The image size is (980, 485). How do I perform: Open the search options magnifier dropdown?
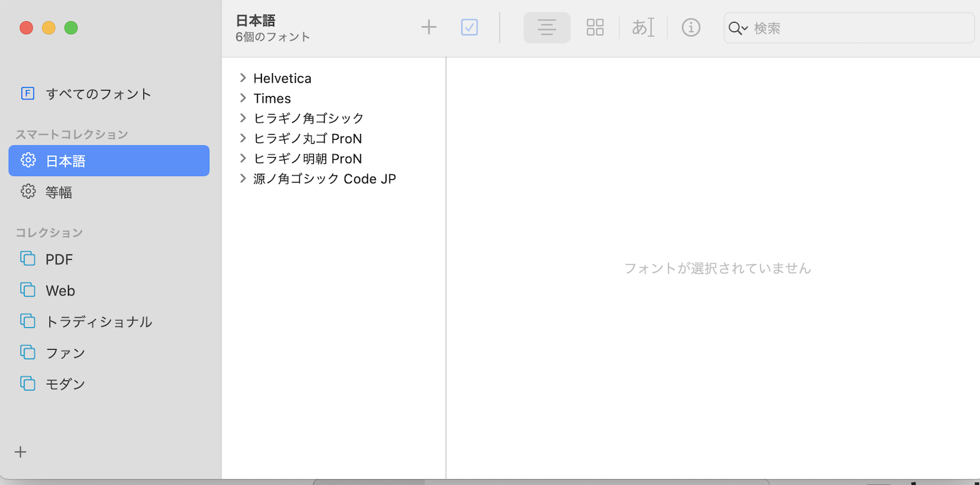pos(737,28)
